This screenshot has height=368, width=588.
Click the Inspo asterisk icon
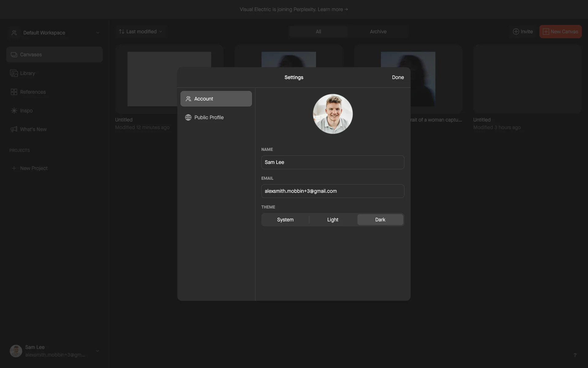14,111
